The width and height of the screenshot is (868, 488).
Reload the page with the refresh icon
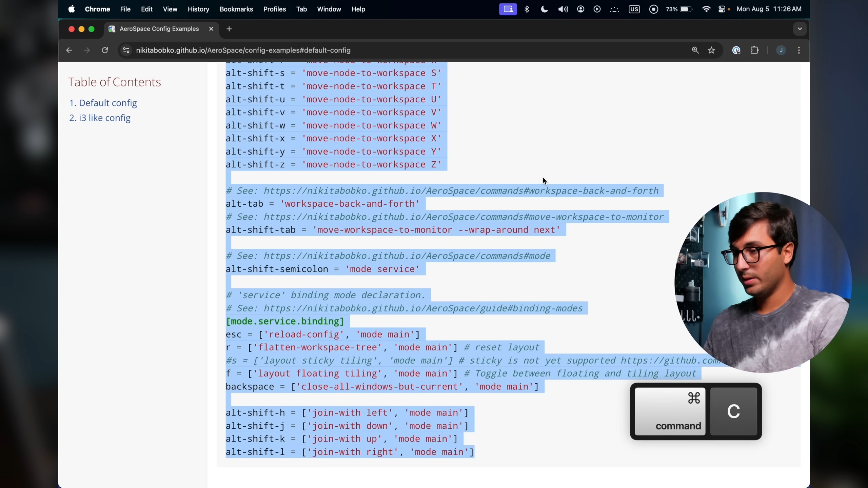pyautogui.click(x=105, y=50)
